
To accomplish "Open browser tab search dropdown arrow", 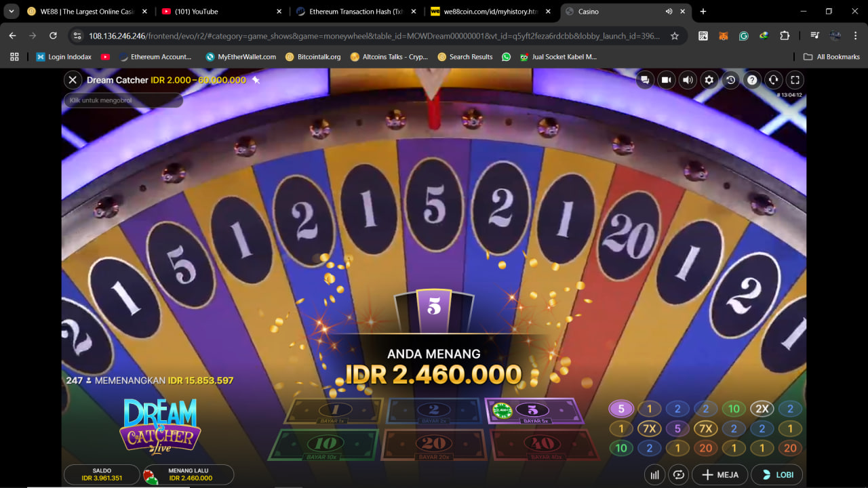I will tap(12, 12).
